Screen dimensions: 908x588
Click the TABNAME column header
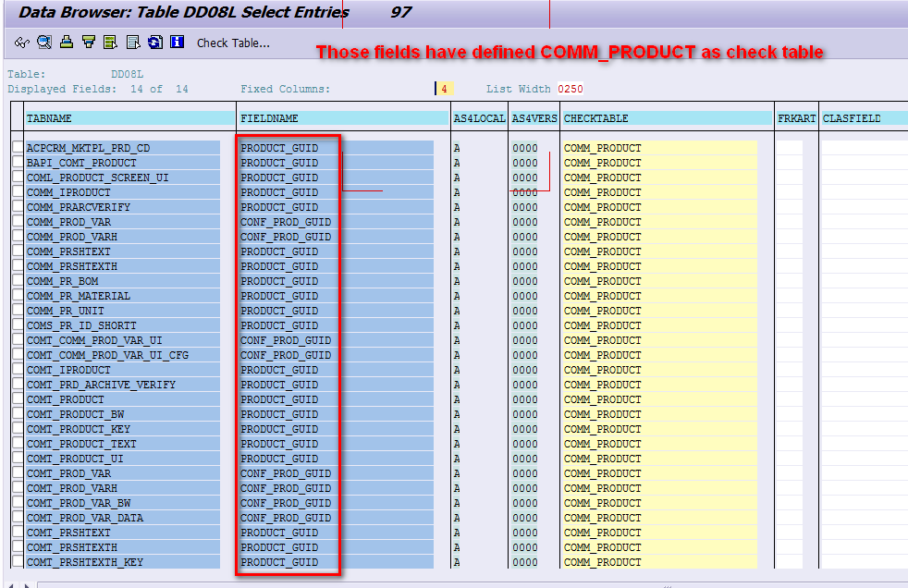click(129, 118)
